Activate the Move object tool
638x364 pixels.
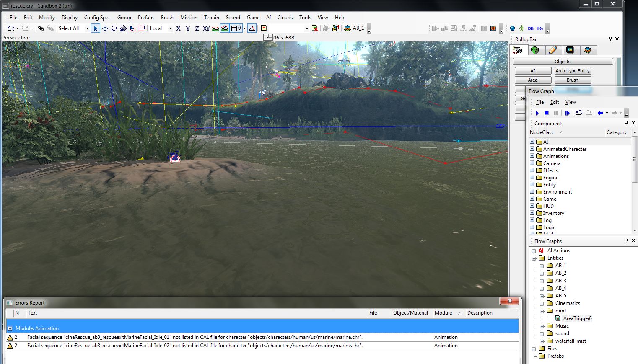click(x=105, y=28)
